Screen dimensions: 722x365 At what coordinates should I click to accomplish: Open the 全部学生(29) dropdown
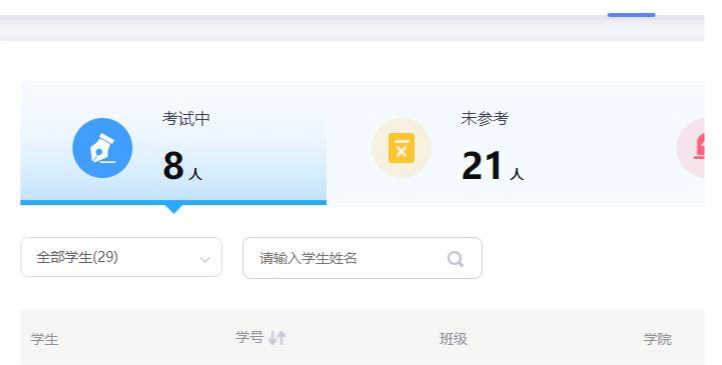coord(122,257)
